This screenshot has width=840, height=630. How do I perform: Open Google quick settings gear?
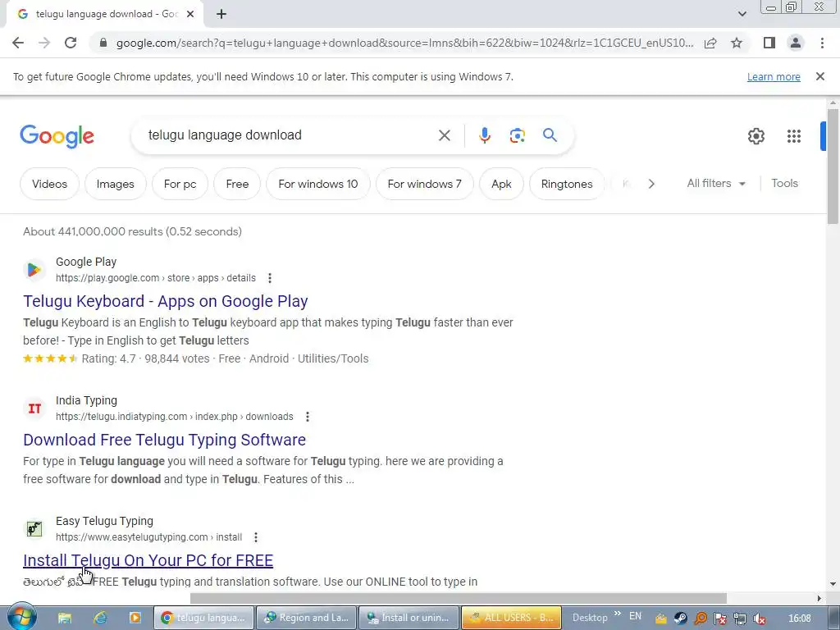756,136
